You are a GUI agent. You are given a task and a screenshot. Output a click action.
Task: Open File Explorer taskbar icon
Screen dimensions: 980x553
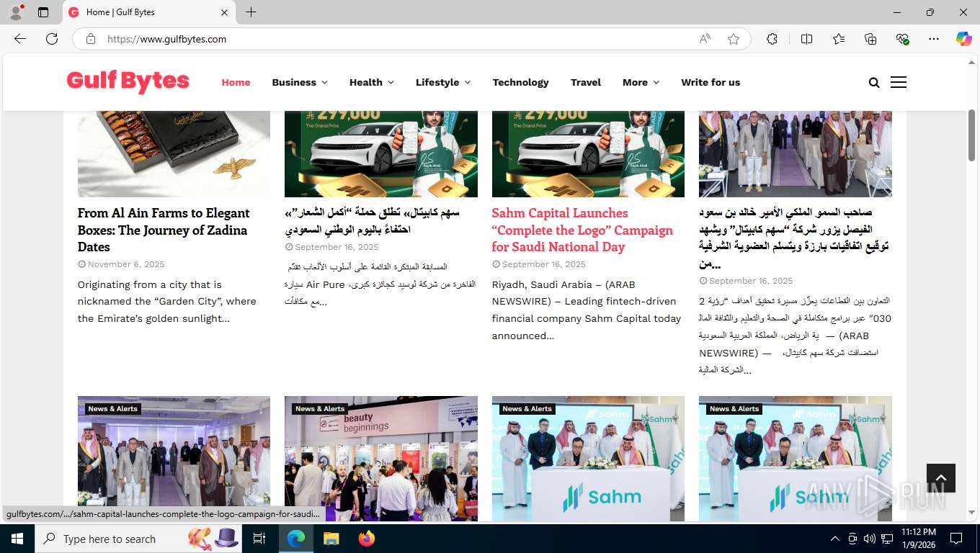pos(331,539)
